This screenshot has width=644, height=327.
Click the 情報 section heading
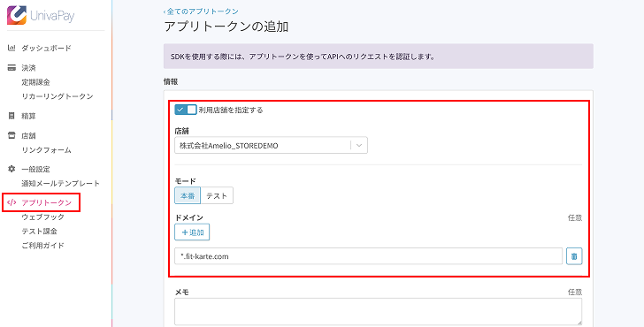[x=171, y=81]
